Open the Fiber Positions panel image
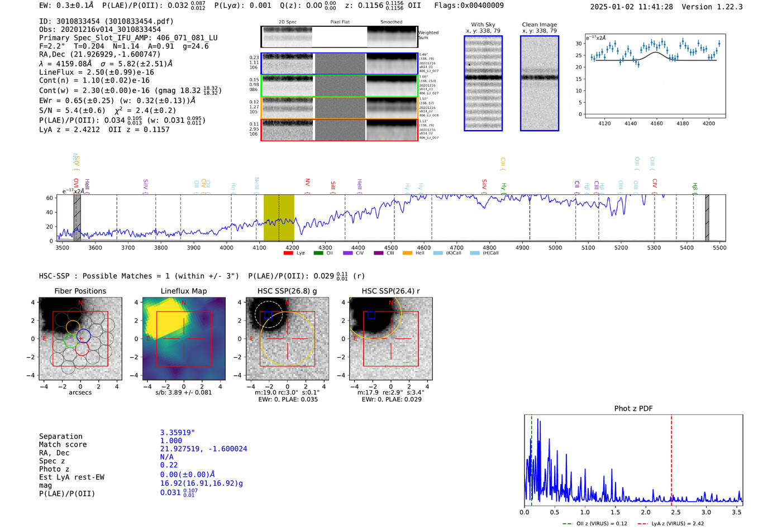The height and width of the screenshot is (532, 782). [80, 339]
